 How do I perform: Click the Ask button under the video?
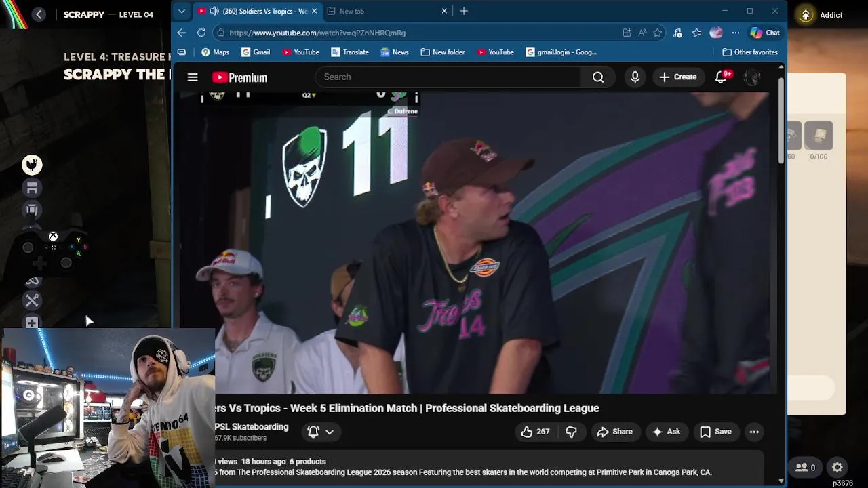pyautogui.click(x=666, y=432)
